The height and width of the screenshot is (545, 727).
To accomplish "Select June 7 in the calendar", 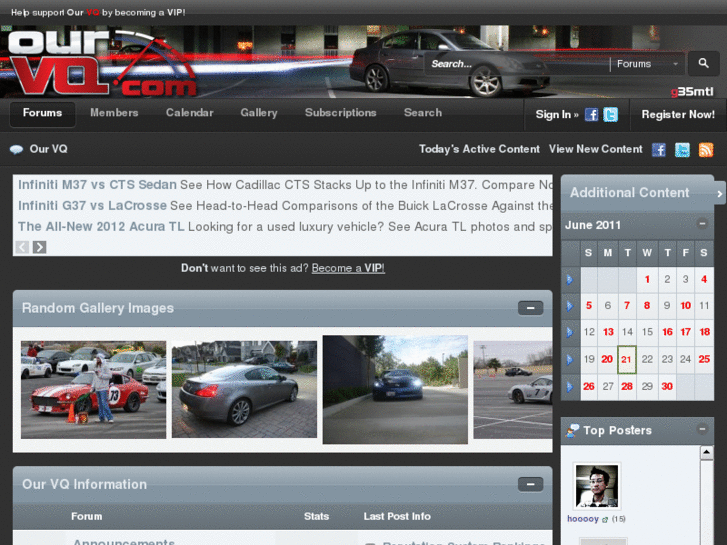I will tap(627, 306).
